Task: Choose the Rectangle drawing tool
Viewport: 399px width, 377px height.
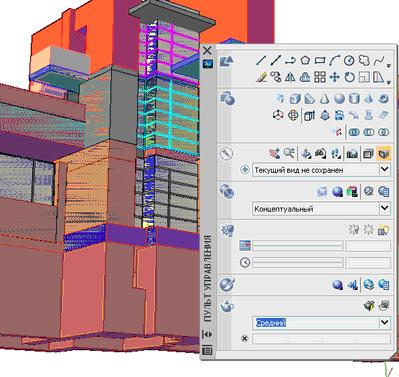Action: click(320, 61)
